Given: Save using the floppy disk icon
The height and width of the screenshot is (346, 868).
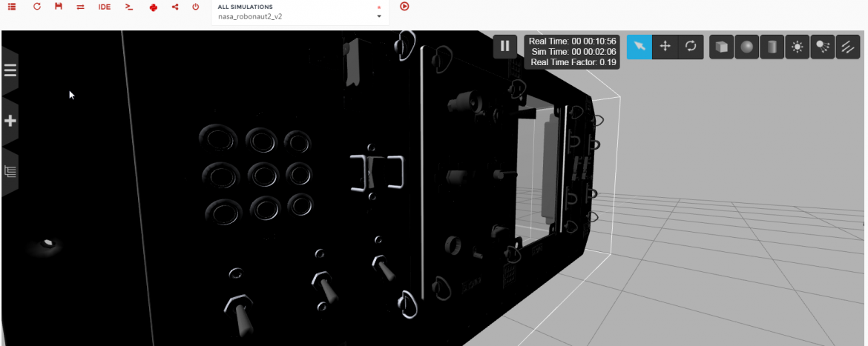Looking at the screenshot, I should [x=59, y=7].
